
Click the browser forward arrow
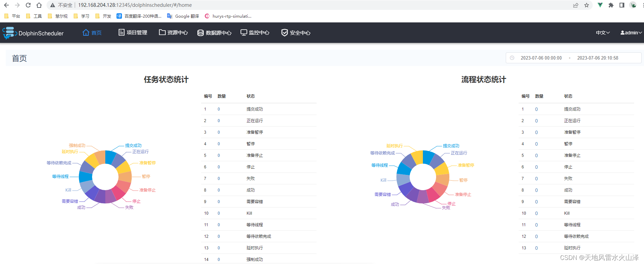point(17,5)
